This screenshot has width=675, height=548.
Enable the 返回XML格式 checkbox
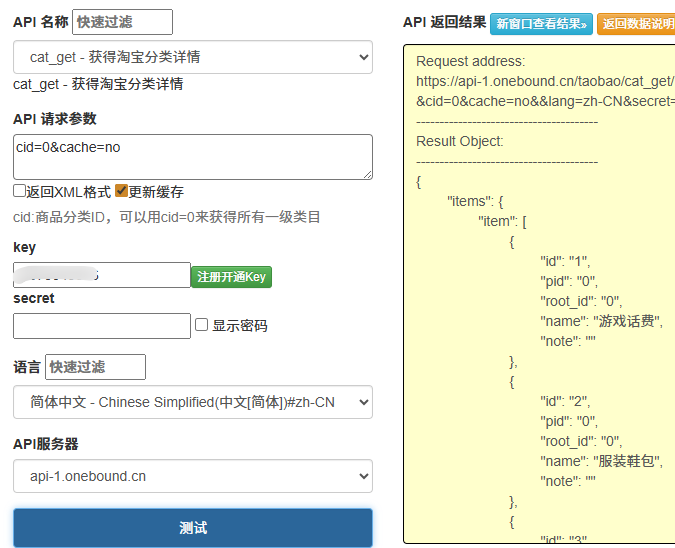coord(19,191)
